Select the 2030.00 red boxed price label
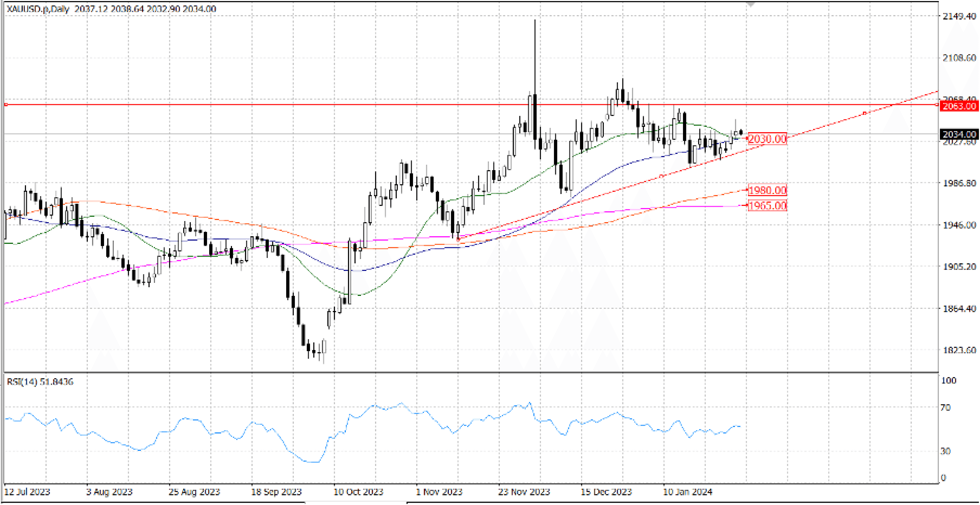The image size is (980, 505). pyautogui.click(x=767, y=139)
